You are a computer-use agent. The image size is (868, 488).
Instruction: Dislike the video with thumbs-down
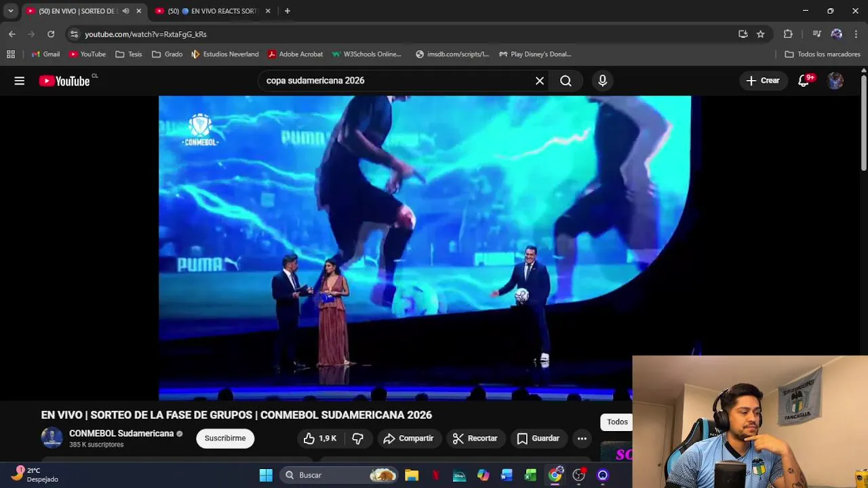[357, 439]
